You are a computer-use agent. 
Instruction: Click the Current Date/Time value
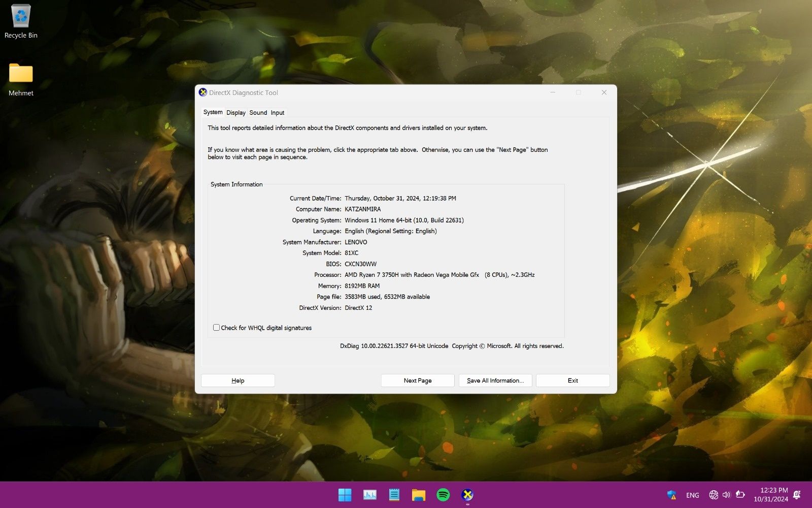[x=400, y=199]
